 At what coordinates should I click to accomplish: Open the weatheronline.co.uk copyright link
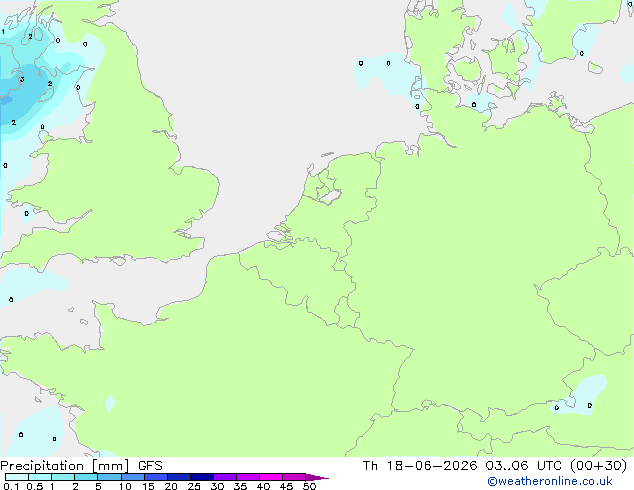coord(550,481)
